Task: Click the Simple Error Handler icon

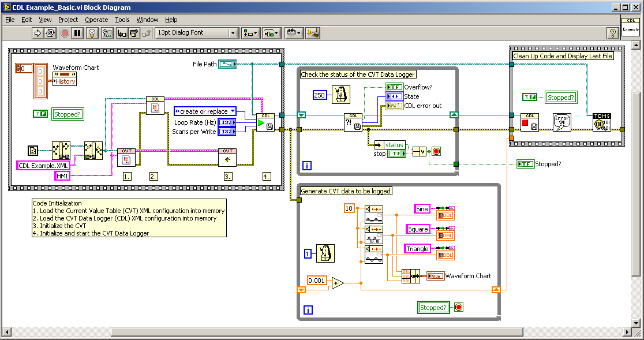Action: pos(563,122)
